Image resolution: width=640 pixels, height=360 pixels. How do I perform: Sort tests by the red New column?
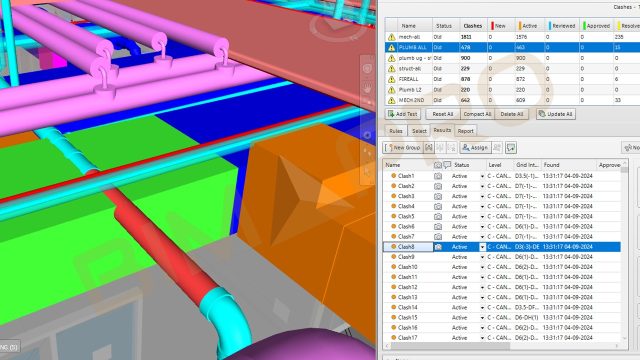tap(501, 26)
